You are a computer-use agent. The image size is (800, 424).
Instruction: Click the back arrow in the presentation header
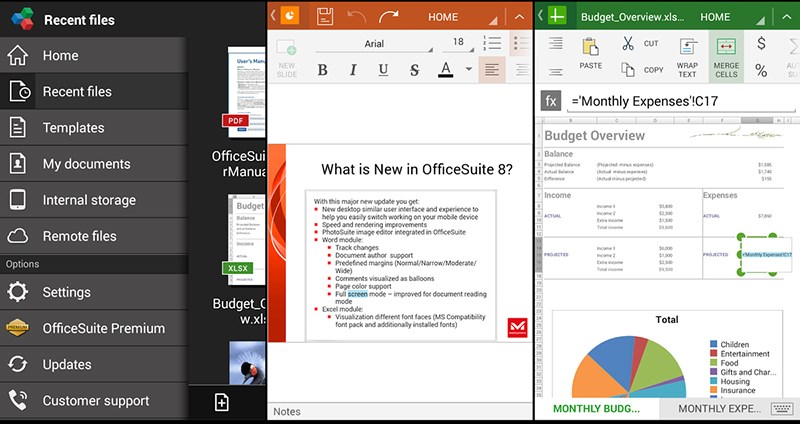[x=273, y=16]
